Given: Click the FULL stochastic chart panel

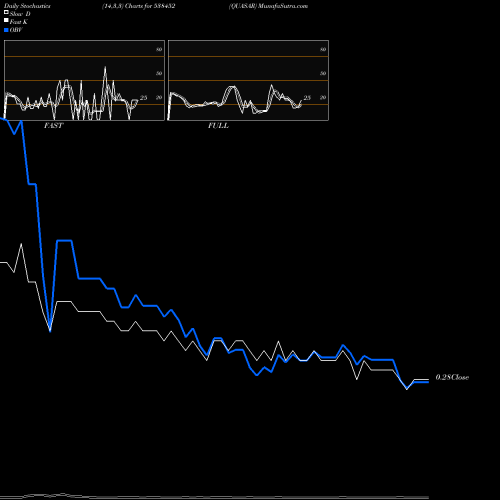Looking at the screenshot, I should [x=248, y=80].
